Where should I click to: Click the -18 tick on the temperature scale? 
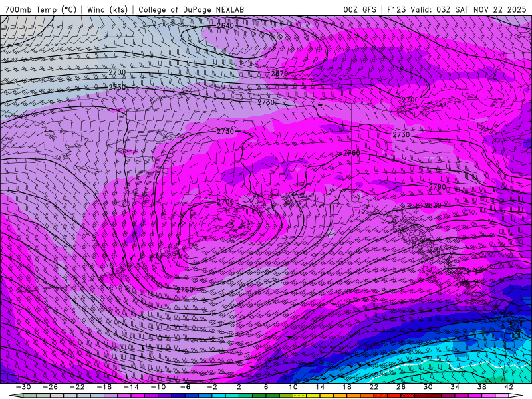(104, 387)
